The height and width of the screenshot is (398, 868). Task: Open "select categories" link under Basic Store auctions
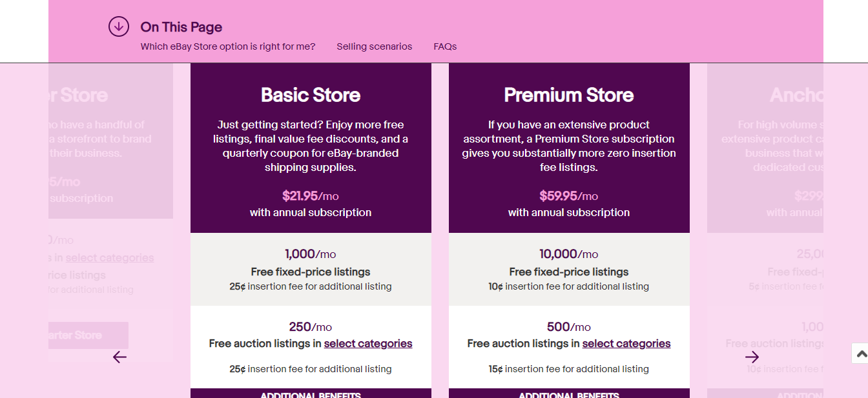pos(368,343)
